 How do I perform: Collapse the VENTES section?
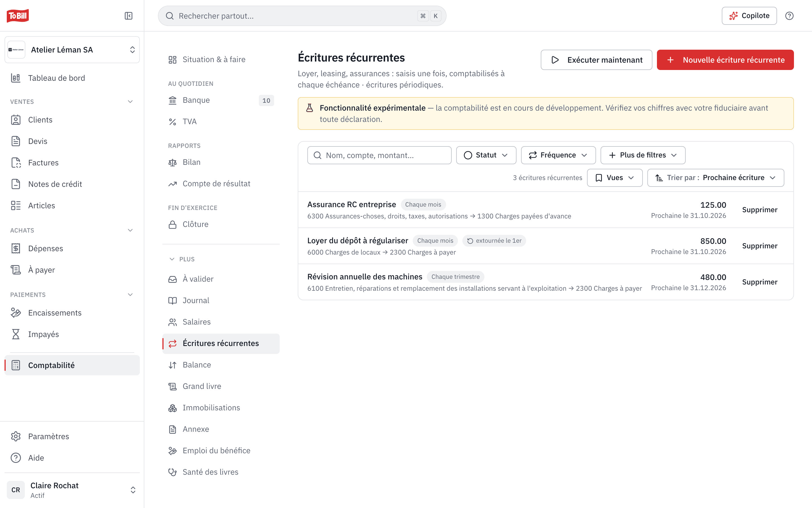(130, 102)
